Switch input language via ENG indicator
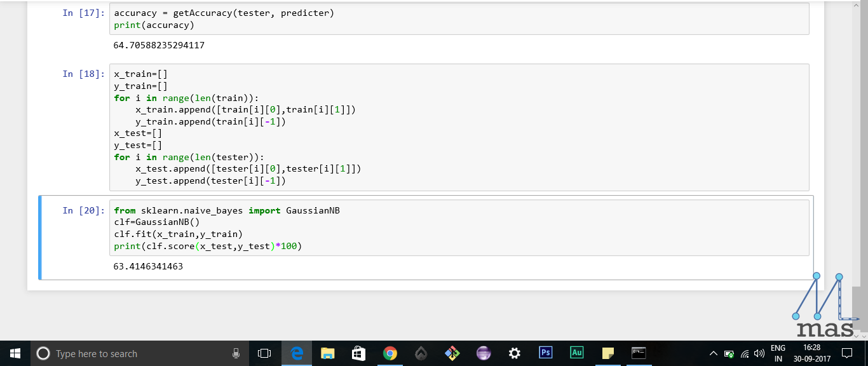868x366 pixels. [x=778, y=353]
